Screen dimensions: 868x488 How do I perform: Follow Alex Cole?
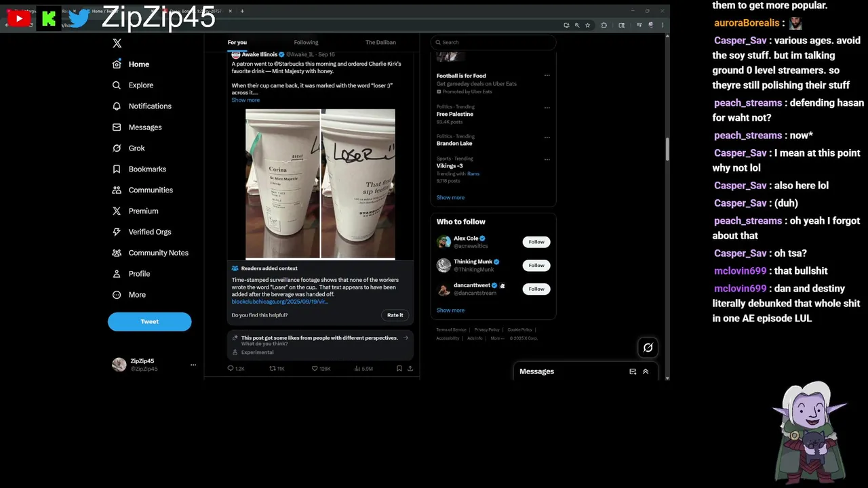pyautogui.click(x=536, y=242)
